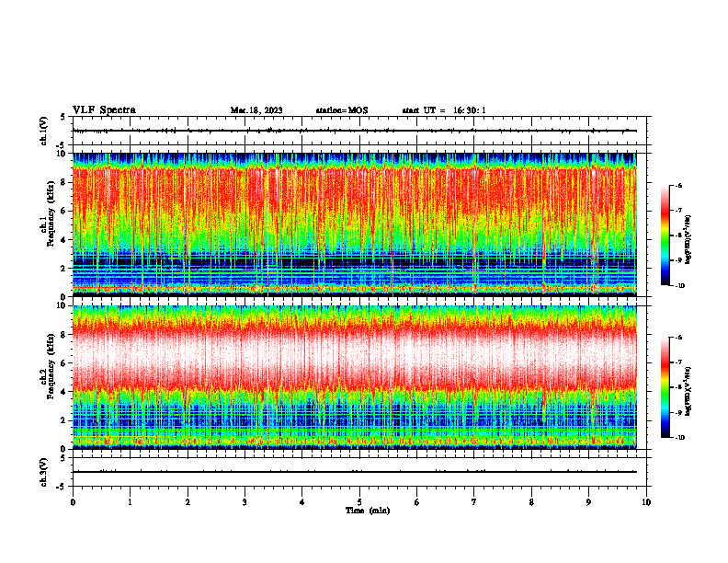
Task: Click ch.2 frequency tick label "4"
Action: [x=64, y=392]
